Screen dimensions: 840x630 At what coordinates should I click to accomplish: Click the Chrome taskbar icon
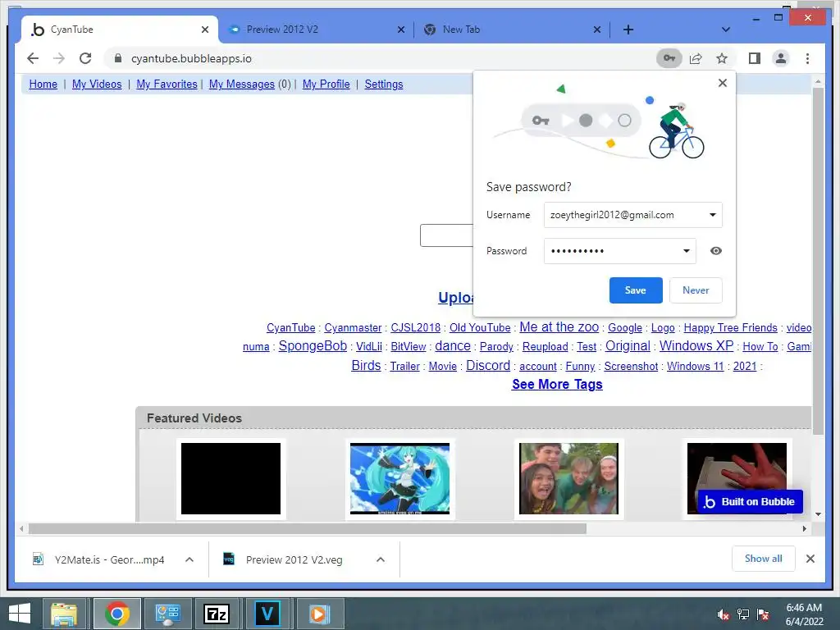tap(117, 614)
